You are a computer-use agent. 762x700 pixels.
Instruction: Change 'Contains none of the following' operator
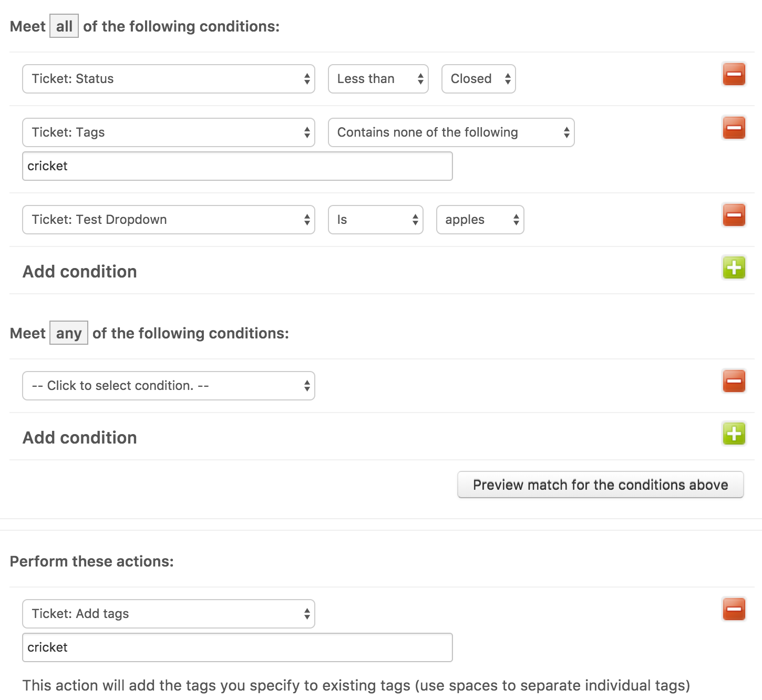click(451, 132)
